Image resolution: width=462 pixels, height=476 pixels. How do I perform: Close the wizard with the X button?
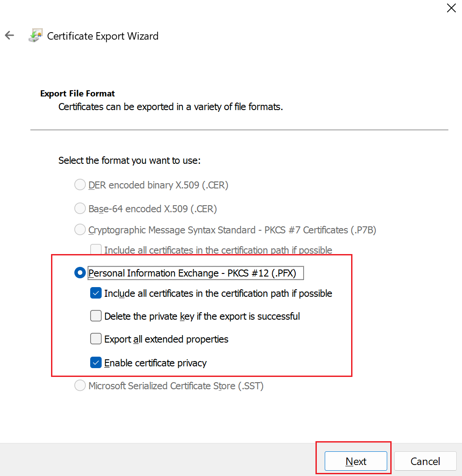coord(451,8)
